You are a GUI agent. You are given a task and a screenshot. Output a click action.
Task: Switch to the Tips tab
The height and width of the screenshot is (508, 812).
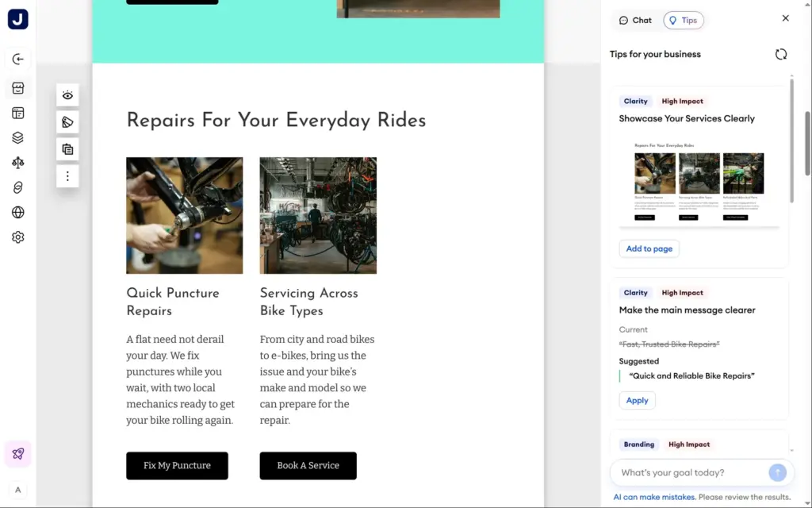(x=684, y=20)
